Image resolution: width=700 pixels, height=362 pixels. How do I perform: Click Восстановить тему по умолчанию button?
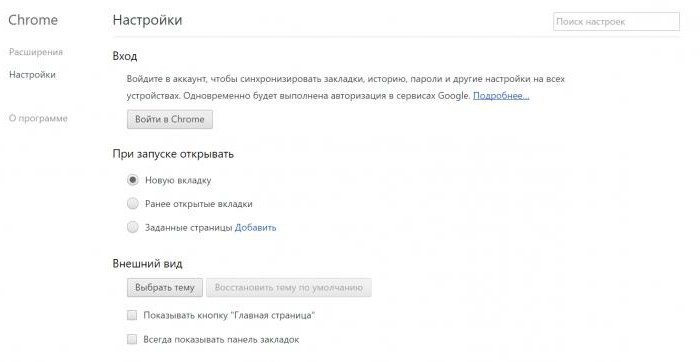(x=288, y=287)
